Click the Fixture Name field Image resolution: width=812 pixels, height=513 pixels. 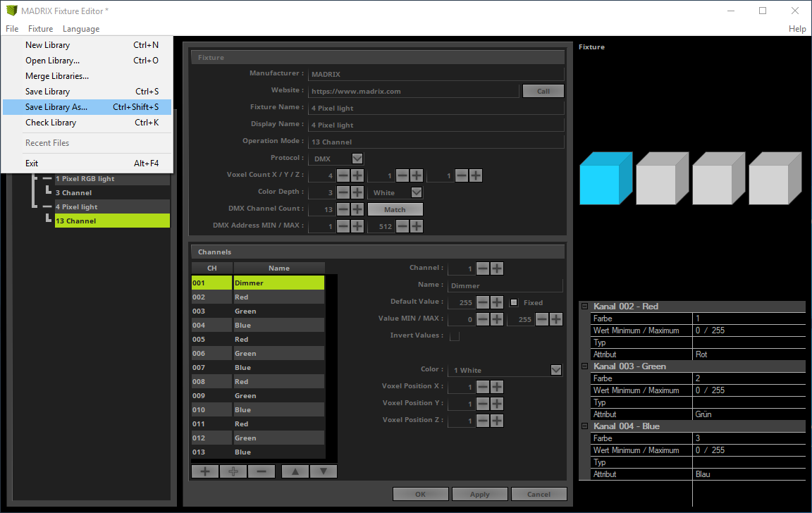pyautogui.click(x=436, y=109)
